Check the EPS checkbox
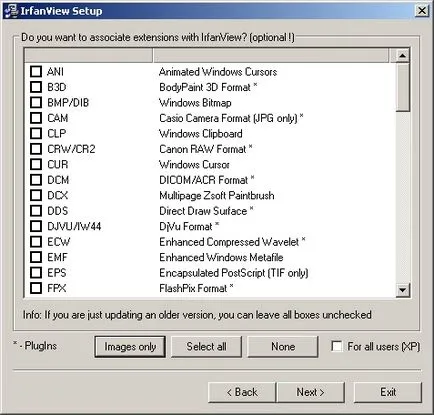This screenshot has height=415, width=434. (36, 272)
